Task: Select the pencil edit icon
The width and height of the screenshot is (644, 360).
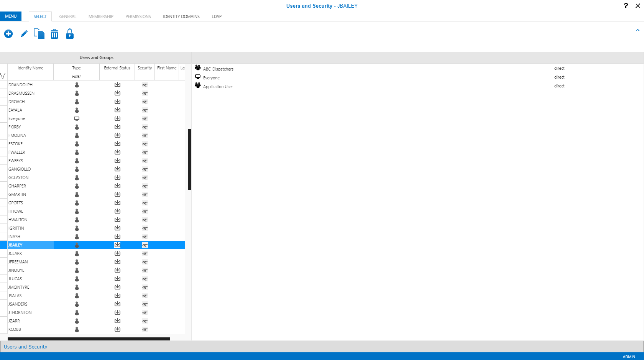Action: [x=24, y=34]
